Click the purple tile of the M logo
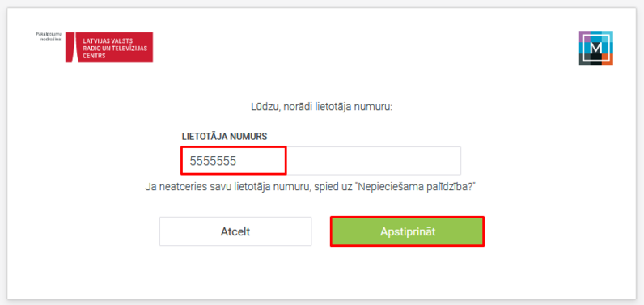Viewport: 644px width, 305px height. [585, 36]
